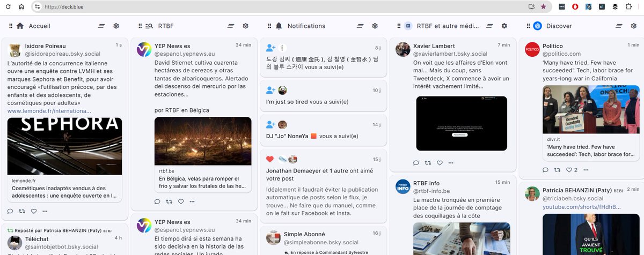Select the 'RTBF et autre médi...' column title
The height and width of the screenshot is (255, 644).
tap(449, 26)
